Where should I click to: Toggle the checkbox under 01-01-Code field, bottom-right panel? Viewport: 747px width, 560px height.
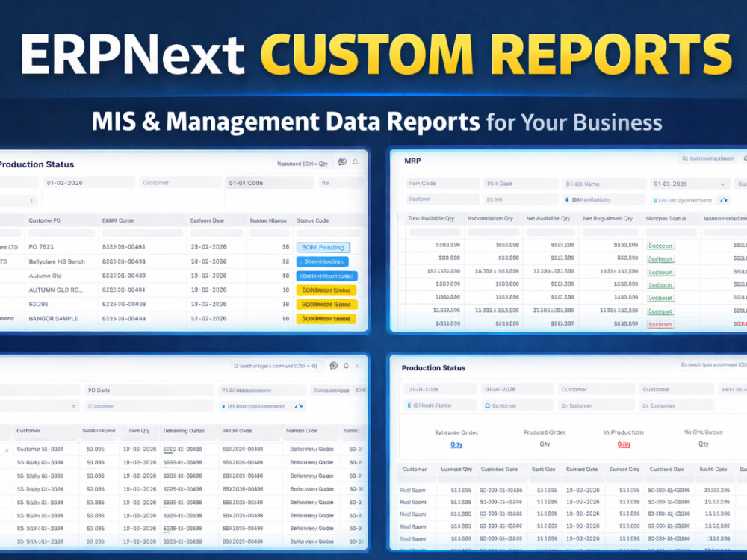coord(409,405)
